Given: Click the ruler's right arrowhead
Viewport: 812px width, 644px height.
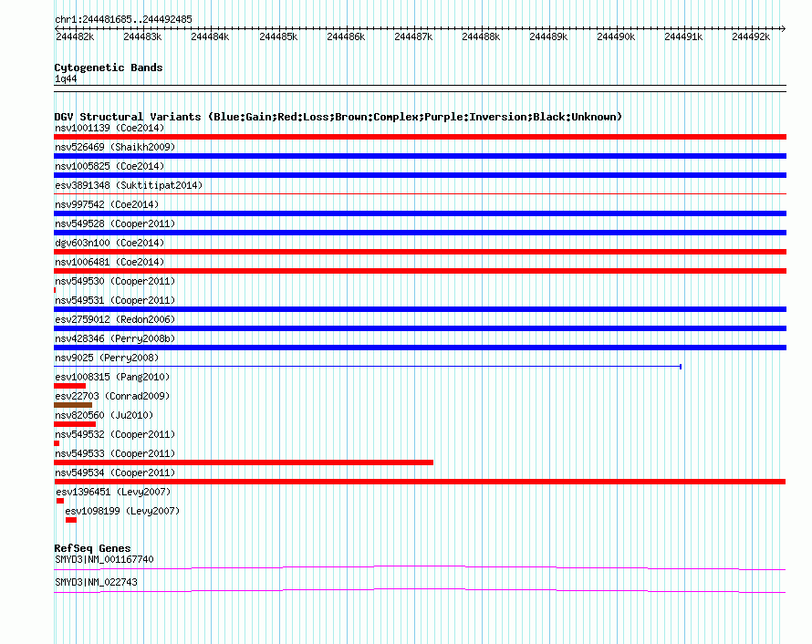Looking at the screenshot, I should [x=784, y=28].
